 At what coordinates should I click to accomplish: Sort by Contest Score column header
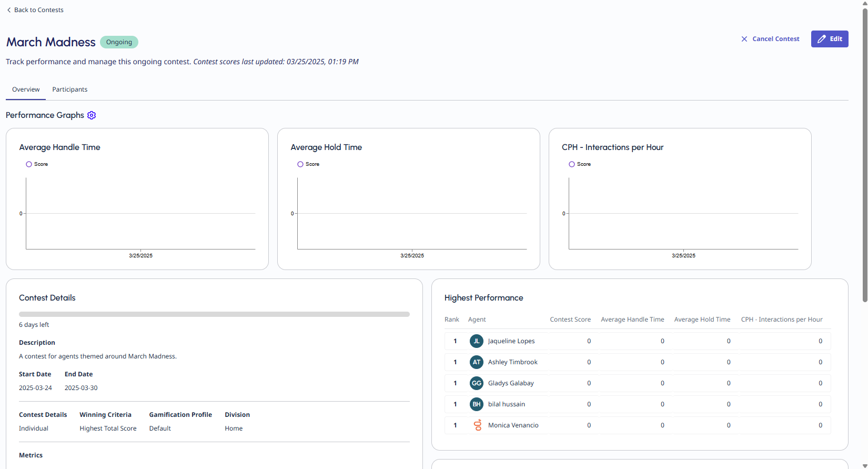click(570, 320)
